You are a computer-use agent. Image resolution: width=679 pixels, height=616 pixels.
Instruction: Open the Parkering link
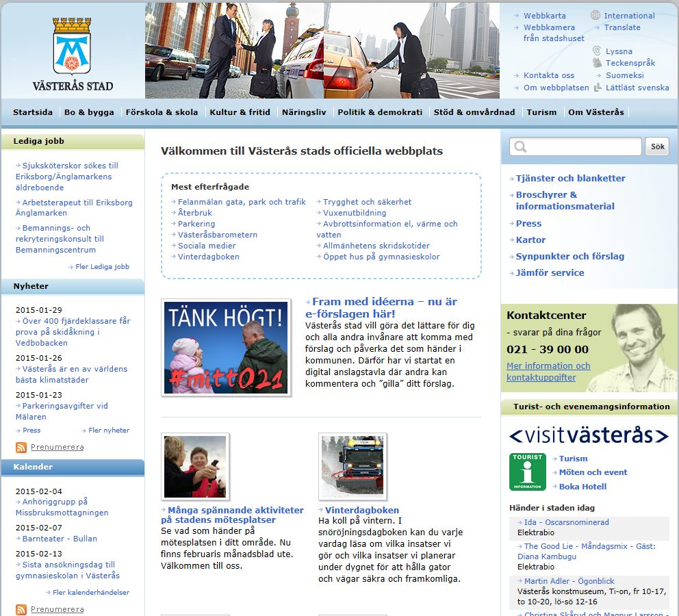(x=196, y=224)
